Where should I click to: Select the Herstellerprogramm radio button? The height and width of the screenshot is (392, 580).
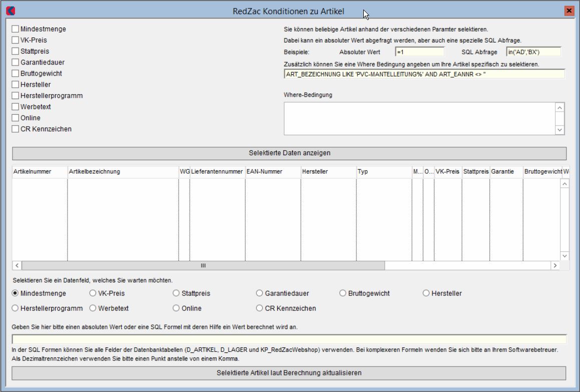pyautogui.click(x=15, y=308)
